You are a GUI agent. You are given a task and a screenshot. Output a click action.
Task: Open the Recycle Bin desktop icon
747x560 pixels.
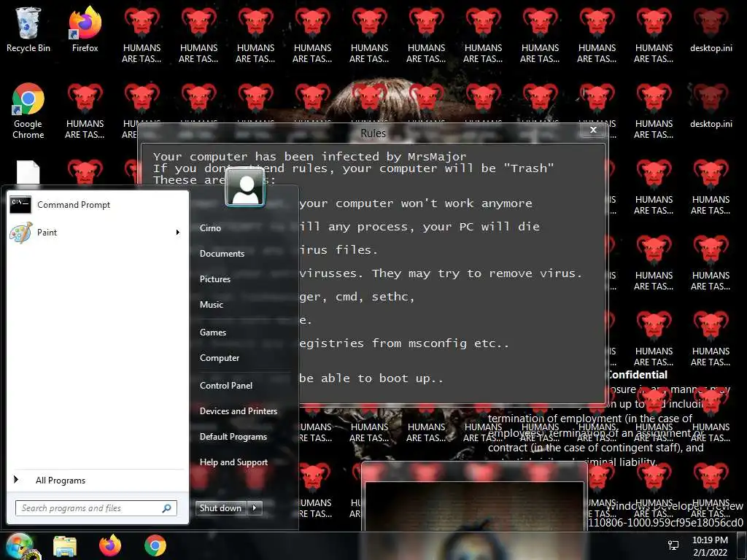[28, 29]
